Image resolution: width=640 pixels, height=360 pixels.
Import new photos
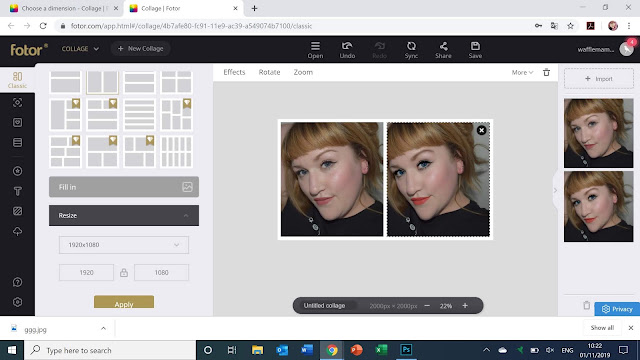[598, 78]
